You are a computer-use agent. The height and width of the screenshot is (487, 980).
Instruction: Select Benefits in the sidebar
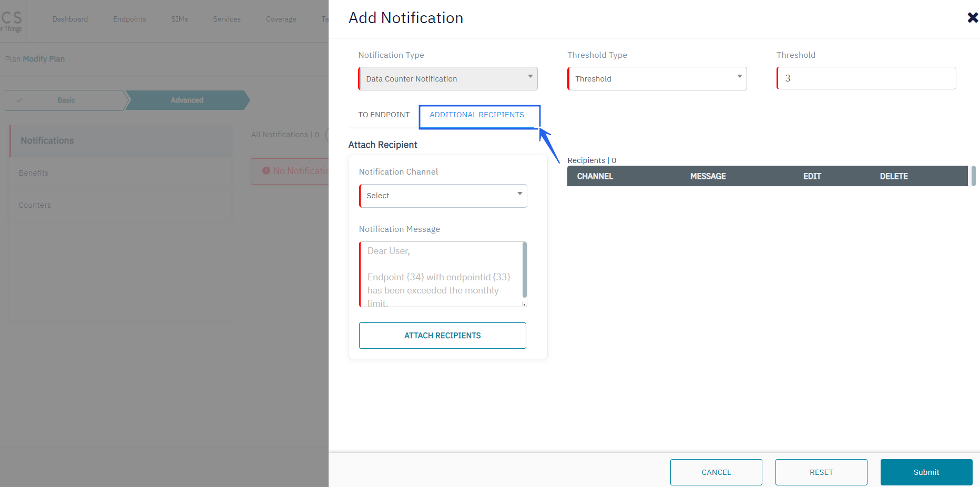(34, 173)
